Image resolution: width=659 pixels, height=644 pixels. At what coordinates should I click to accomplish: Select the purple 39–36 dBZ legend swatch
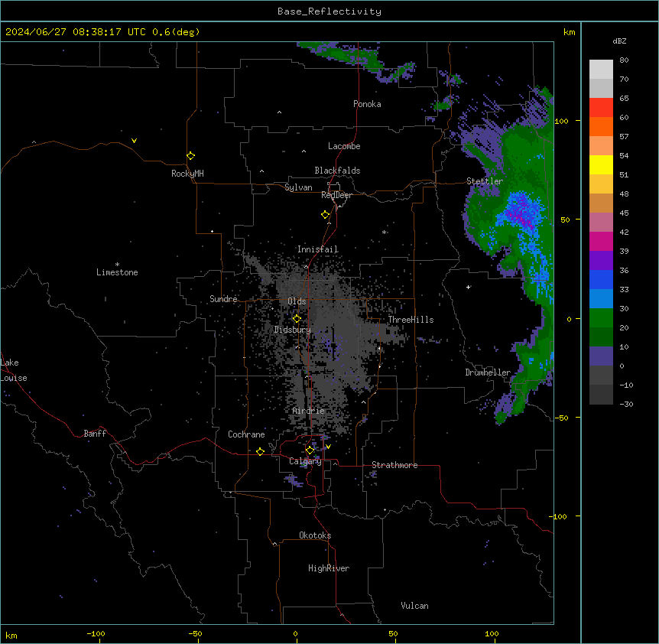[x=601, y=260]
